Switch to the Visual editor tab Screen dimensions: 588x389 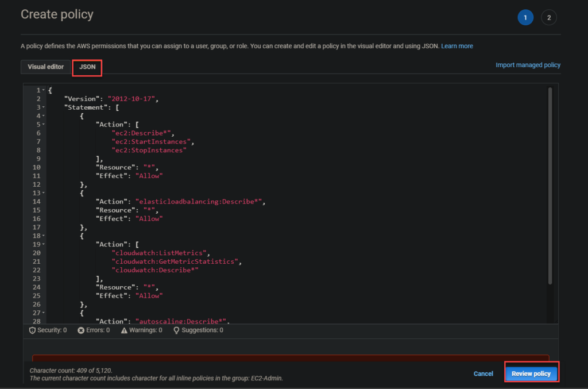tap(46, 67)
